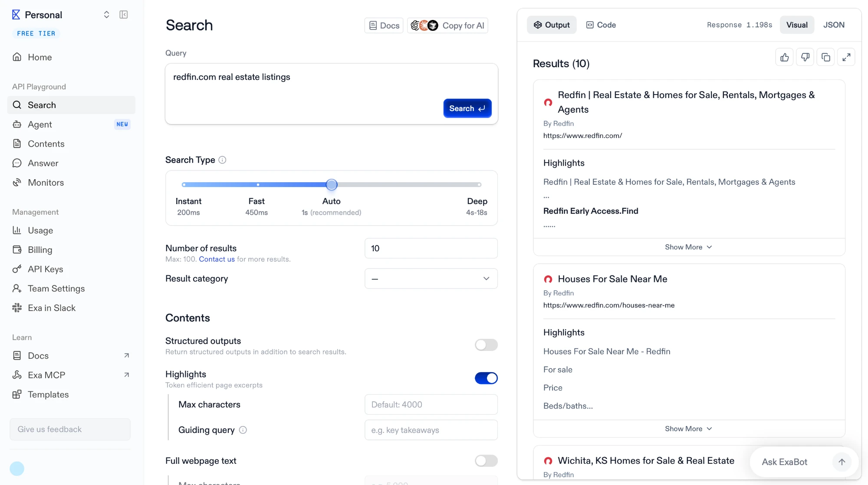Expand results panel to fullscreen
The width and height of the screenshot is (868, 485).
pyautogui.click(x=846, y=57)
